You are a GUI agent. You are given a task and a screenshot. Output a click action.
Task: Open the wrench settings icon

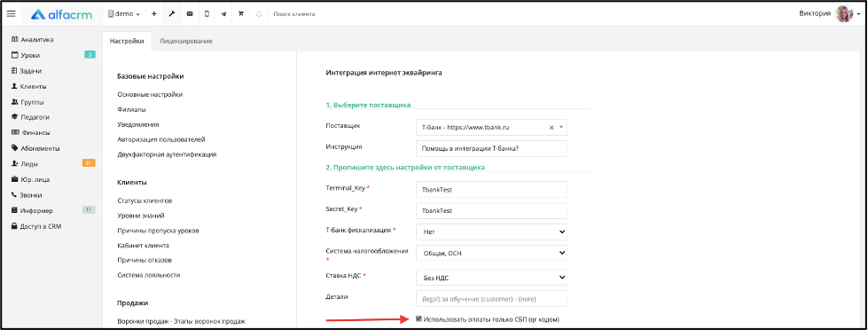tap(172, 14)
